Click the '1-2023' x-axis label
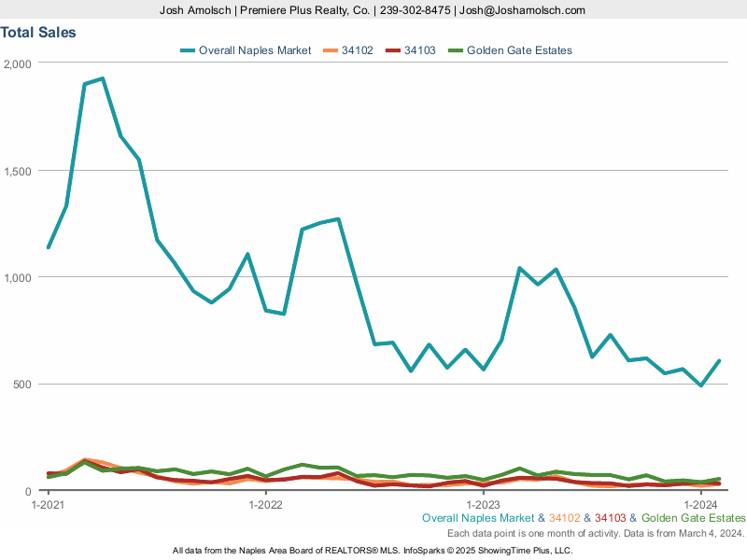Viewport: 747px width, 560px height. [x=483, y=505]
